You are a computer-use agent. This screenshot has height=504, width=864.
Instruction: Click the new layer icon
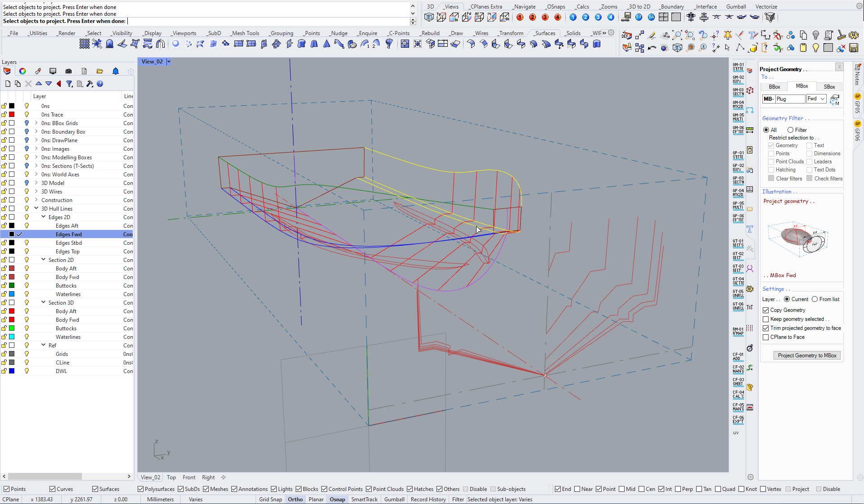click(x=8, y=84)
